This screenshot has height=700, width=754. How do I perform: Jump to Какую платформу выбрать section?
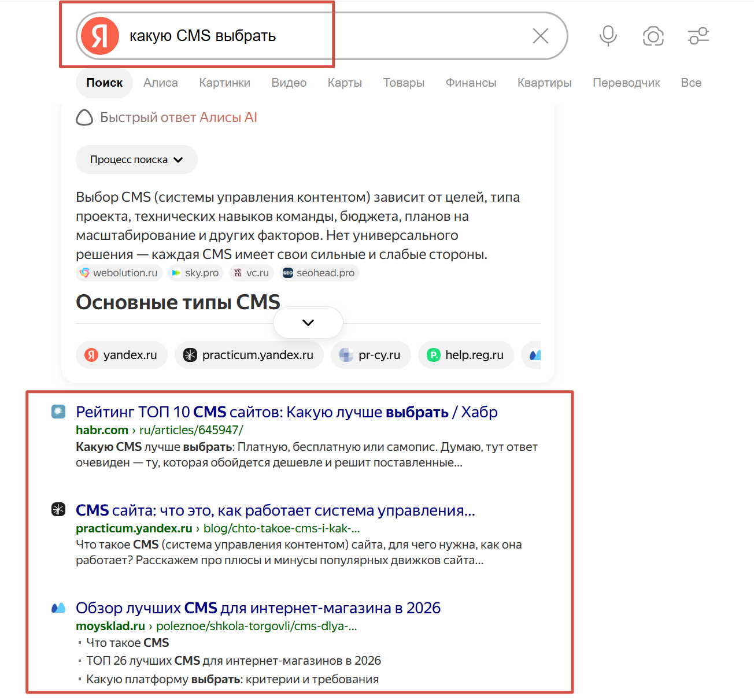232,679
